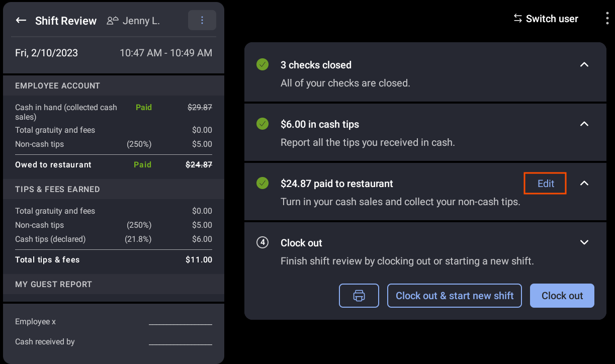Click Switch user at the top
Image resolution: width=615 pixels, height=364 pixels.
click(x=552, y=18)
